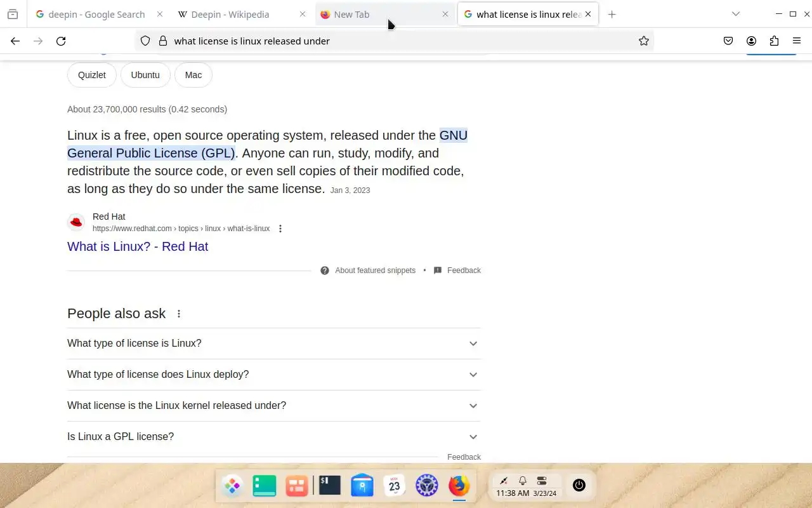Image resolution: width=812 pixels, height=508 pixels.
Task: Open the calendar dock icon showing 23
Action: (x=395, y=486)
